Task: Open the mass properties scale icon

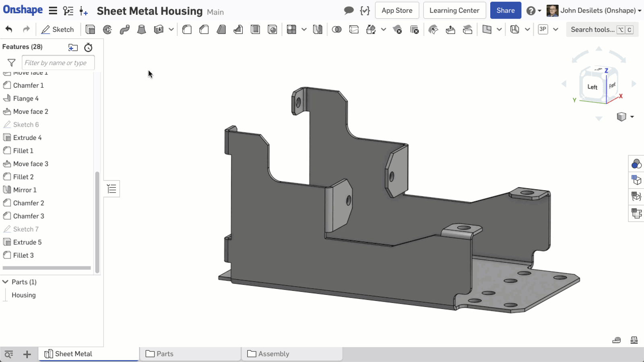Action: [634, 340]
